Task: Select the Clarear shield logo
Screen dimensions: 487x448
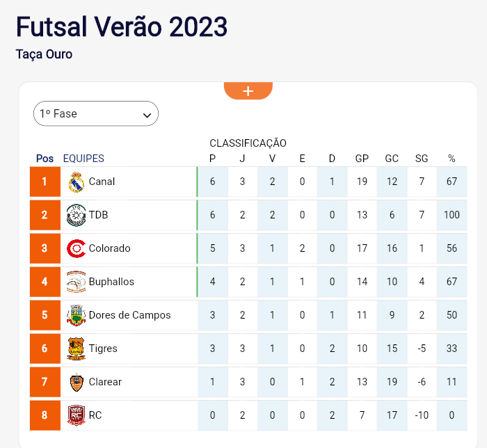Action: pos(77,383)
